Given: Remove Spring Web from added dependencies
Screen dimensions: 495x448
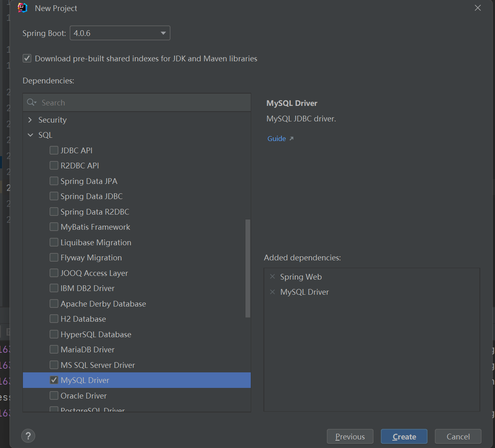Looking at the screenshot, I should pyautogui.click(x=272, y=277).
